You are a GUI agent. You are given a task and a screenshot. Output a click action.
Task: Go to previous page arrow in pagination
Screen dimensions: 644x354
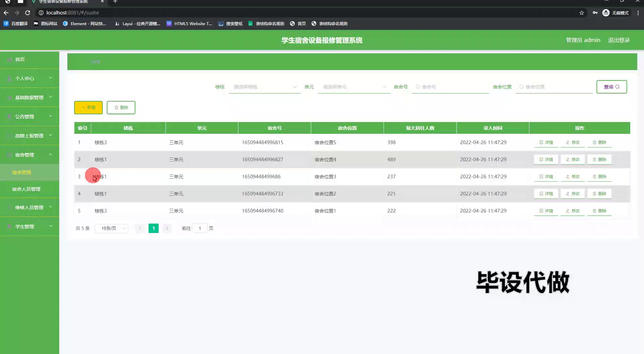(140, 228)
